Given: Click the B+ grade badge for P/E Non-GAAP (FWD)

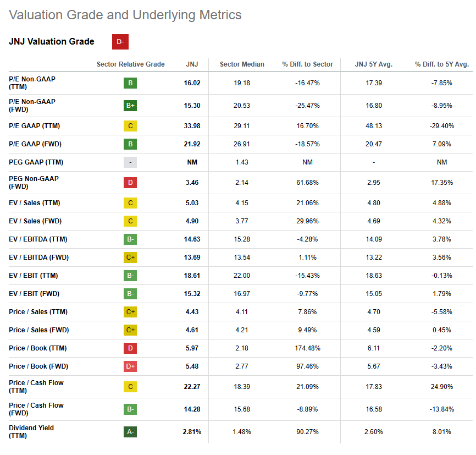Looking at the screenshot, I should (x=130, y=106).
